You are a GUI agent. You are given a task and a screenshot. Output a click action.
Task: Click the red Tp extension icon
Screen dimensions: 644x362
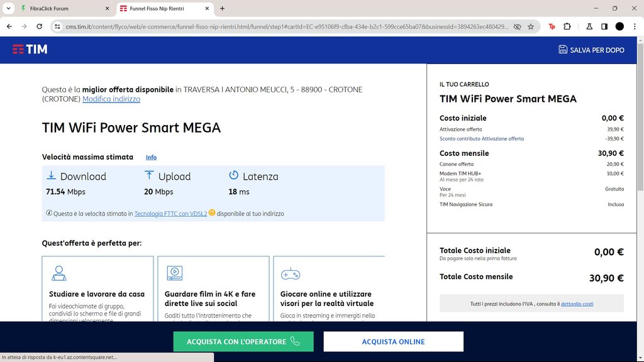click(552, 26)
